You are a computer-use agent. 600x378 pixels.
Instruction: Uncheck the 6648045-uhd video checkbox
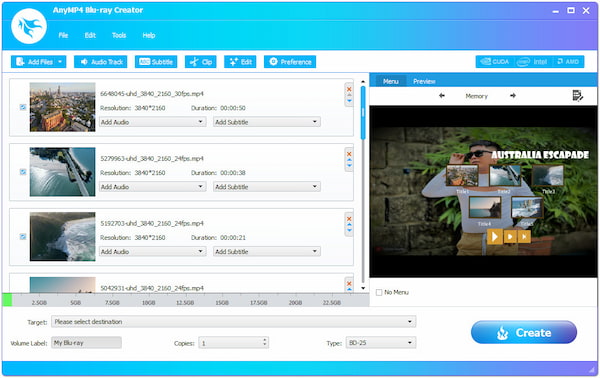point(23,107)
